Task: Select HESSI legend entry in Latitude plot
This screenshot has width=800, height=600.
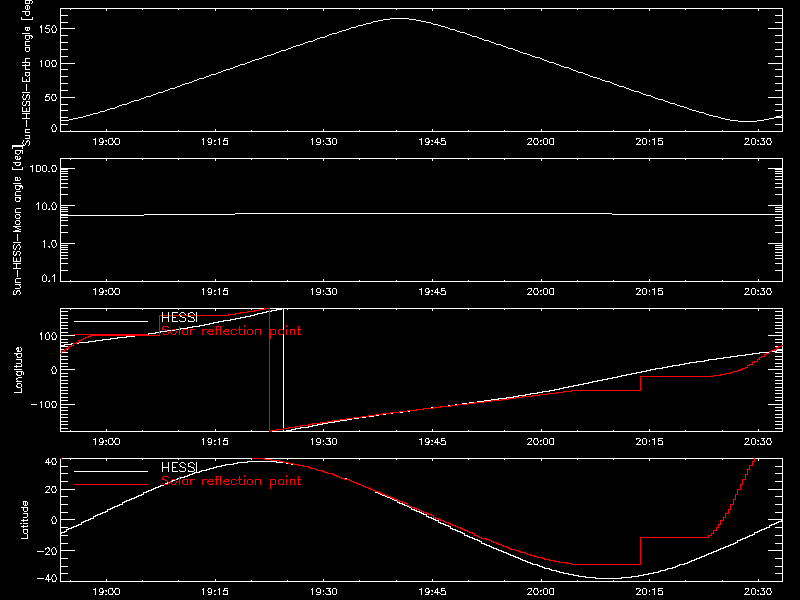Action: [x=179, y=467]
